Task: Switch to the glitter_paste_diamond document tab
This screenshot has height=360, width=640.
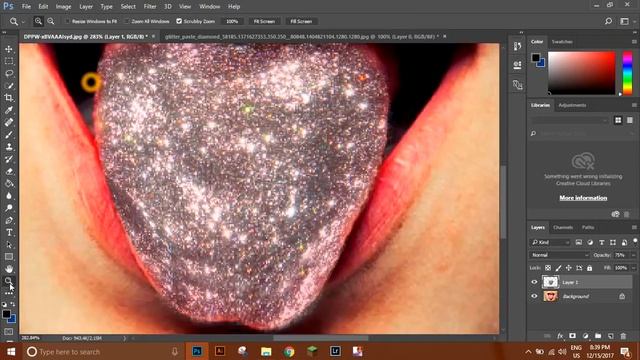Action: [302, 36]
